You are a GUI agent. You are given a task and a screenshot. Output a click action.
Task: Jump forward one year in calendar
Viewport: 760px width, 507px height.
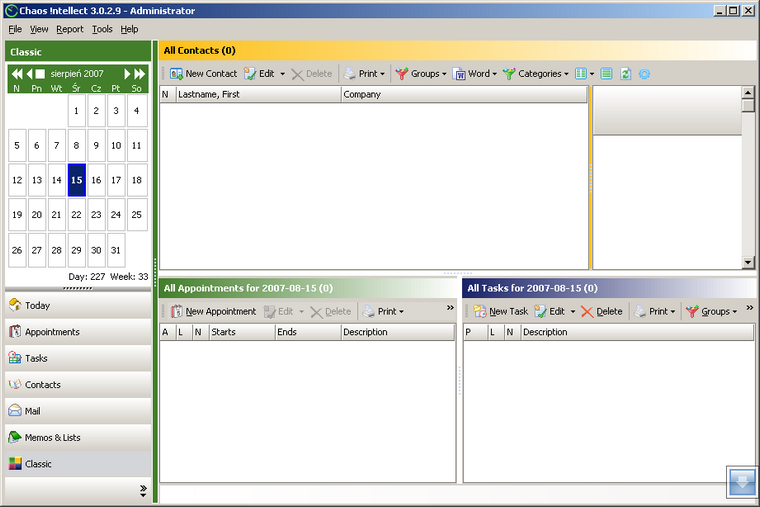click(140, 74)
